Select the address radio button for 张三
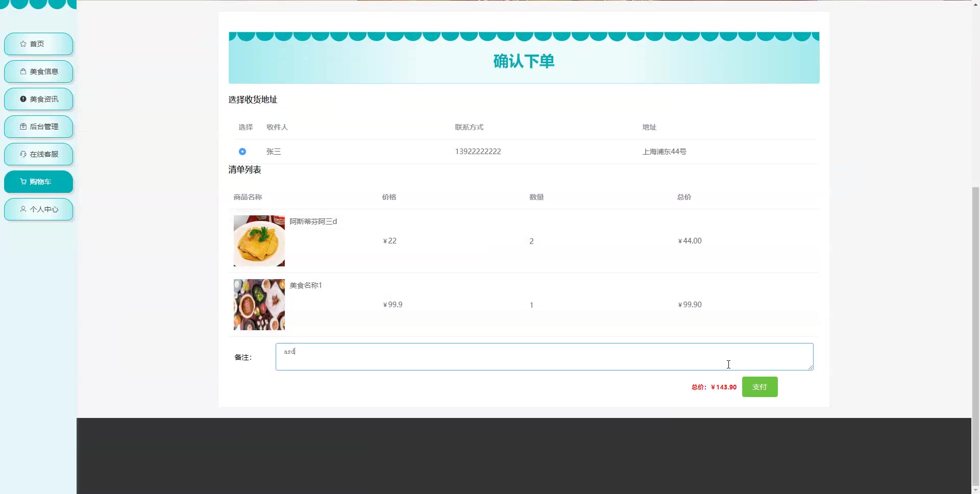The height and width of the screenshot is (494, 980). (242, 152)
